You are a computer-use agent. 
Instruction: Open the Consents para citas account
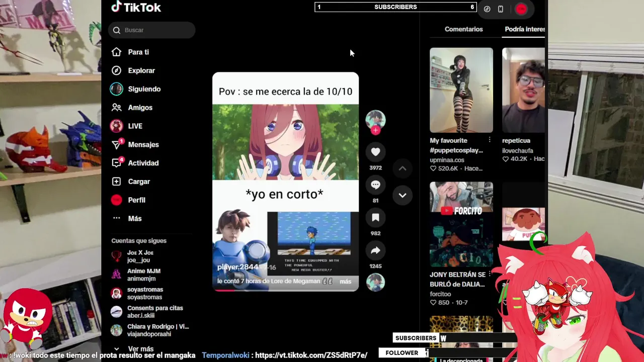[150, 312]
